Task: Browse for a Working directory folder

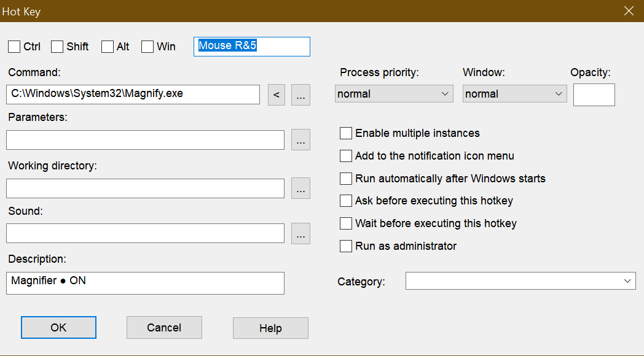Action: (x=300, y=188)
